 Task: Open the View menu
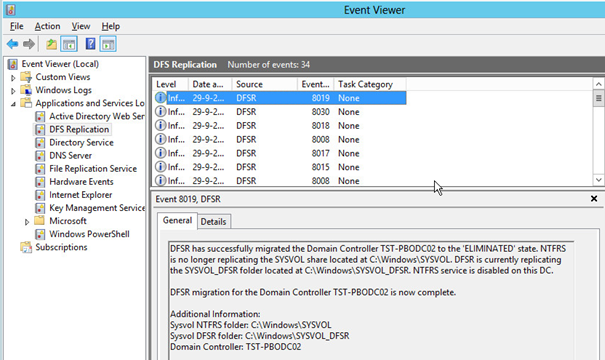coord(81,26)
